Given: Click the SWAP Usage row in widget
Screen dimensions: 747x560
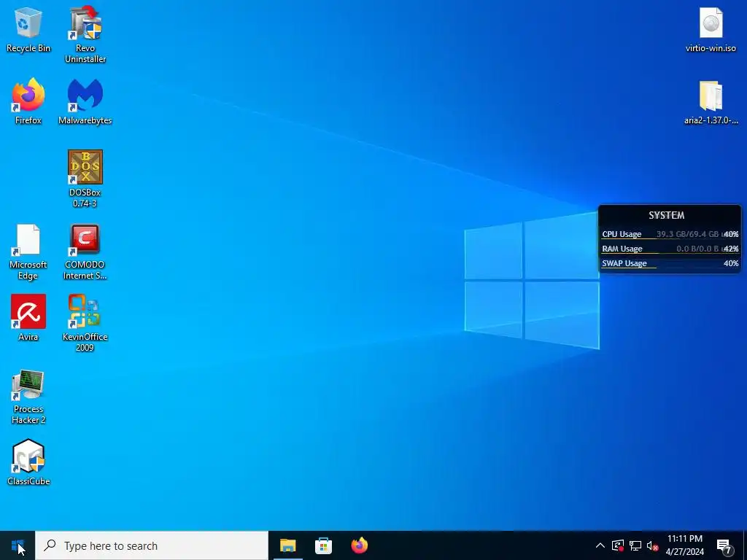Looking at the screenshot, I should pyautogui.click(x=670, y=263).
